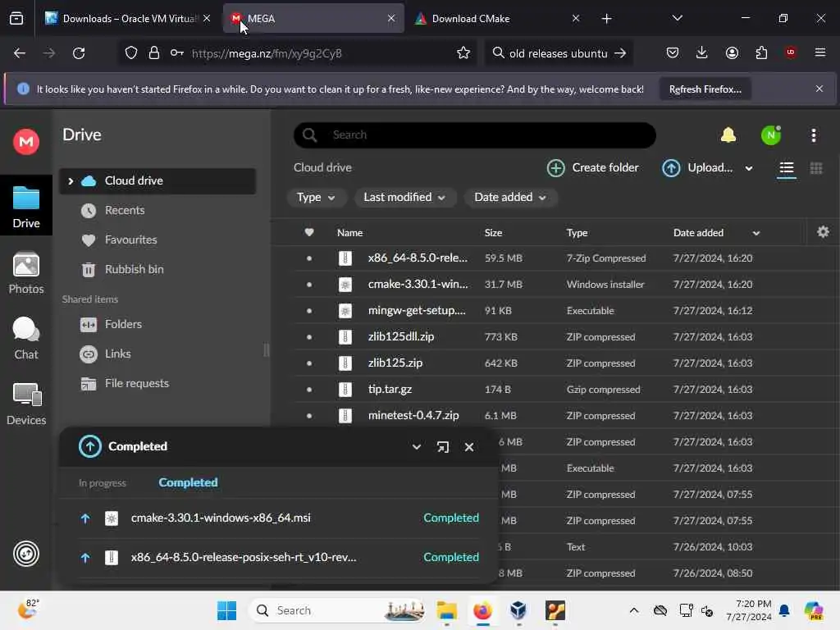The image size is (840, 630).
Task: Dismiss the Firefox refresh notification bar
Action: pos(819,89)
